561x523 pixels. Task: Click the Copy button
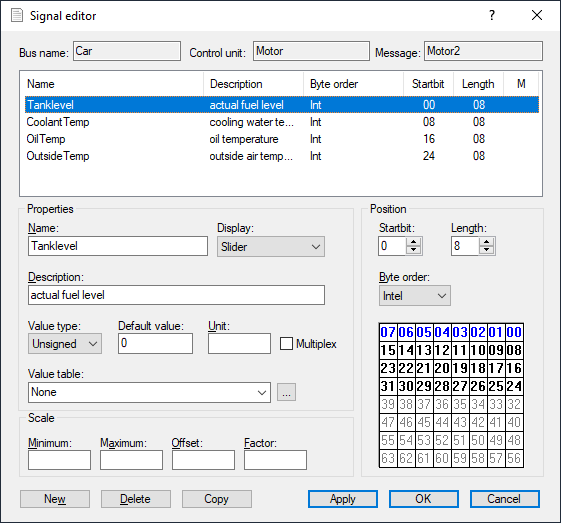pos(216,499)
